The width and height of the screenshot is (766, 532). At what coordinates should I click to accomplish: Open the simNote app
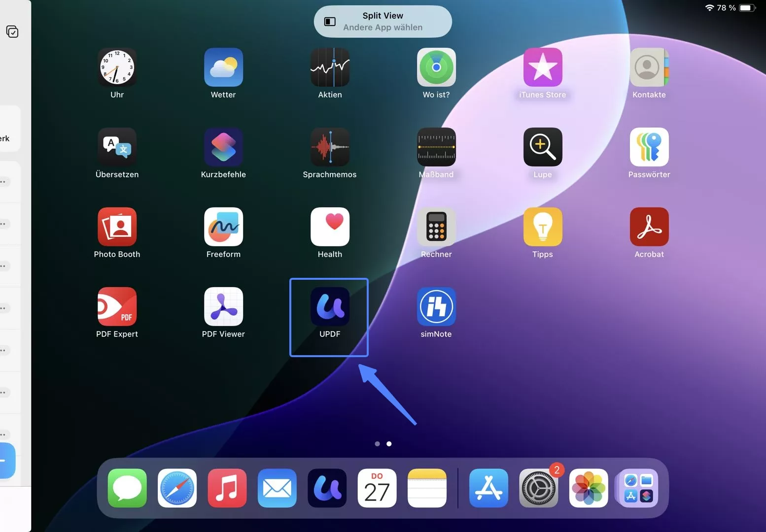(x=436, y=306)
